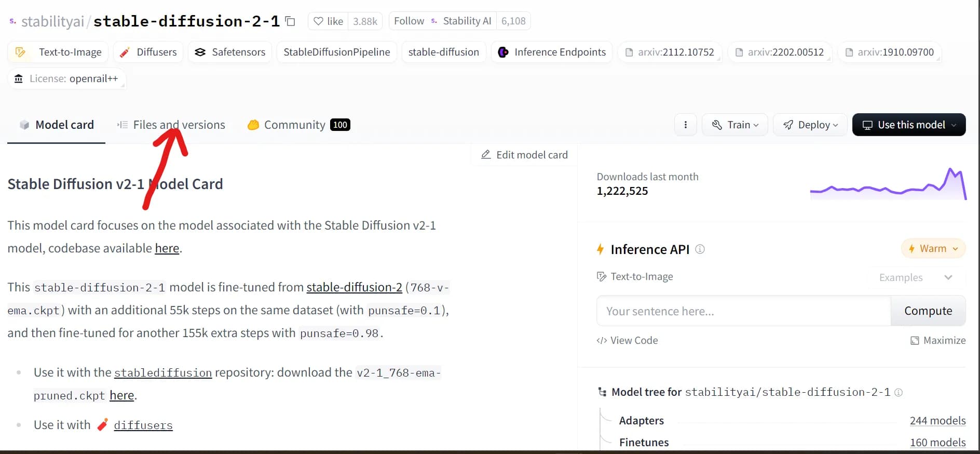
Task: Open the three-dot more options menu
Action: pos(685,125)
